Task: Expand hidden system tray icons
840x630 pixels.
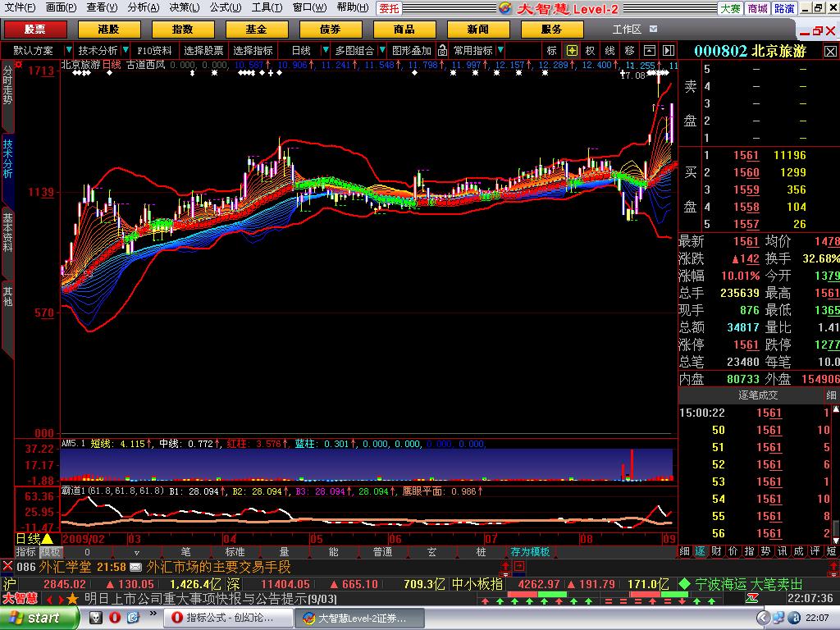Action: [x=762, y=619]
